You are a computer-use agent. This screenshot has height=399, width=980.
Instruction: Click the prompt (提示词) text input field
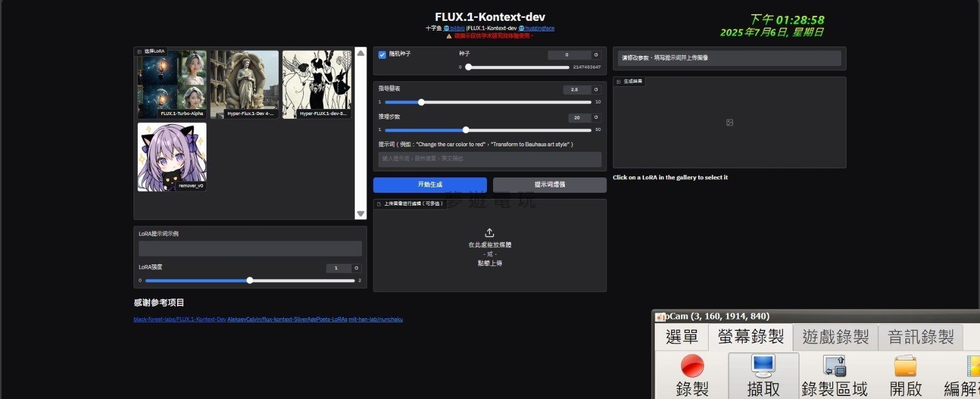tap(489, 158)
